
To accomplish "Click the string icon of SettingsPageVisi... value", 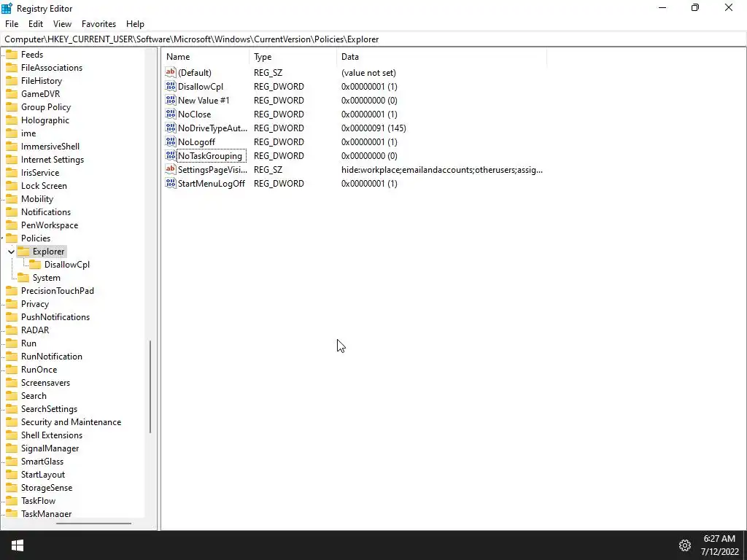I will pos(171,169).
